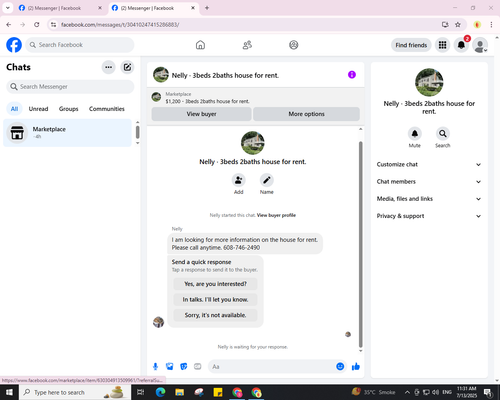Select the All chats filter
The height and width of the screenshot is (400, 500).
(x=14, y=109)
